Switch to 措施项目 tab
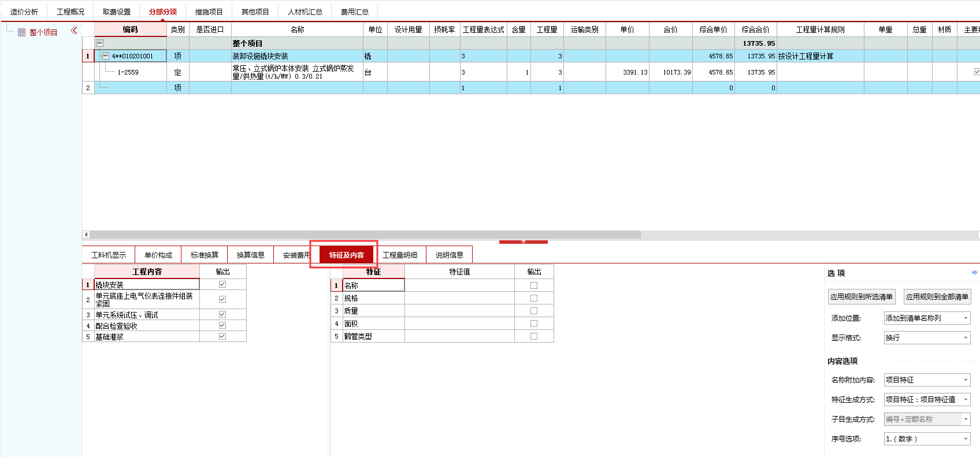The image size is (980, 457). click(209, 12)
